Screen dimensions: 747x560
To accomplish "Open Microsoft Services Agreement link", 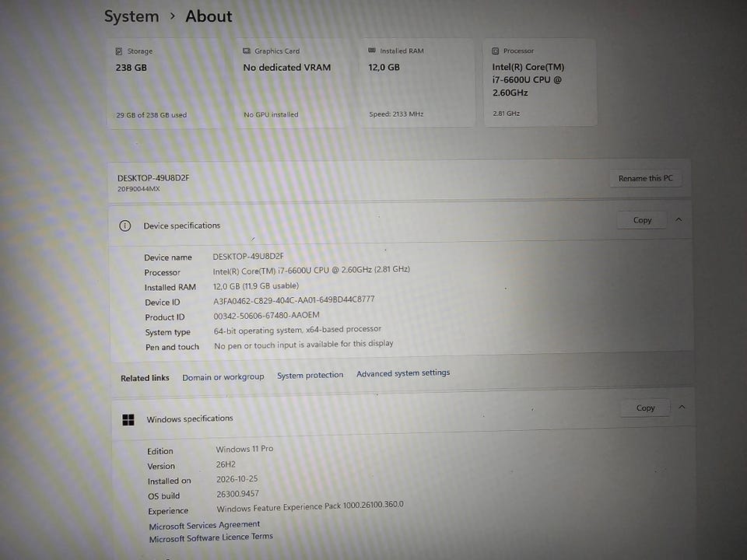I will (205, 525).
